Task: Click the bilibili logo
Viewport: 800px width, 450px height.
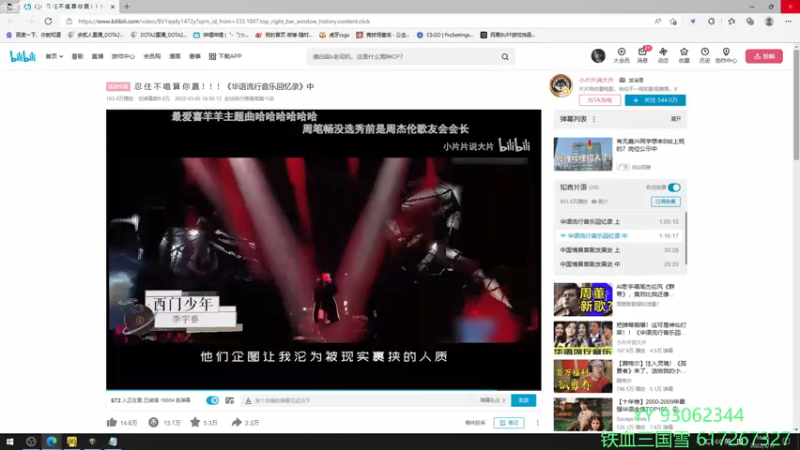Action: pyautogui.click(x=22, y=56)
